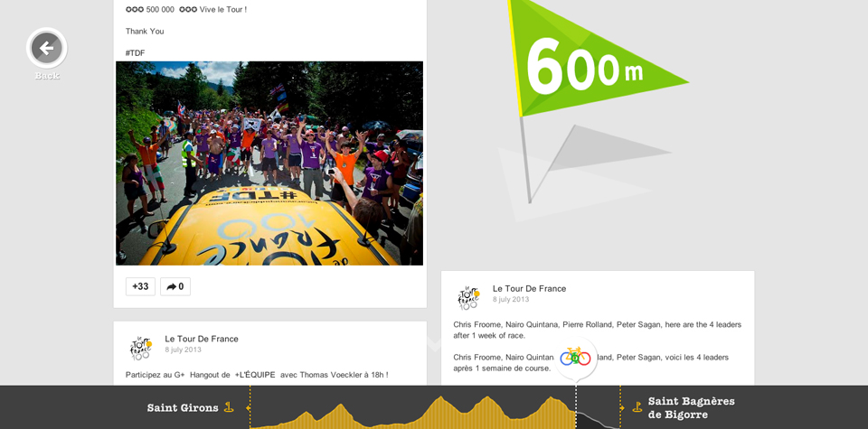Viewport: 868px width, 429px height.
Task: Click the colorful bicycle position marker
Action: (575, 357)
